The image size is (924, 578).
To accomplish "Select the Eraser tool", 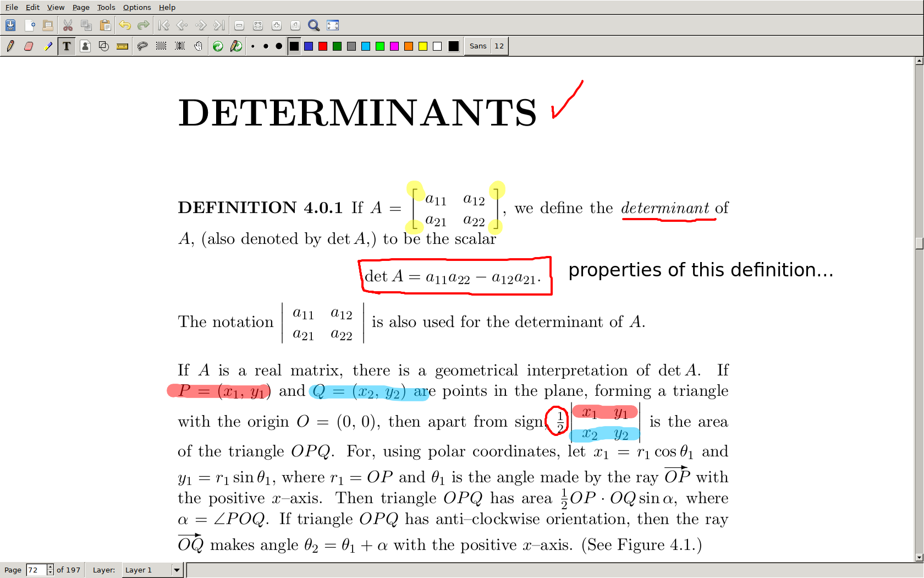I will click(29, 46).
